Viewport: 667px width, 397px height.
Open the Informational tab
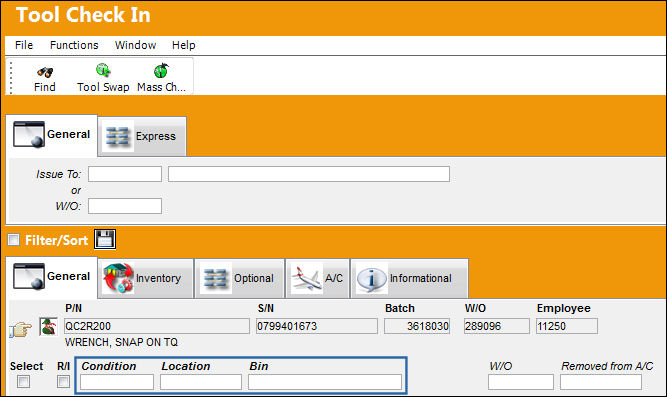click(410, 278)
